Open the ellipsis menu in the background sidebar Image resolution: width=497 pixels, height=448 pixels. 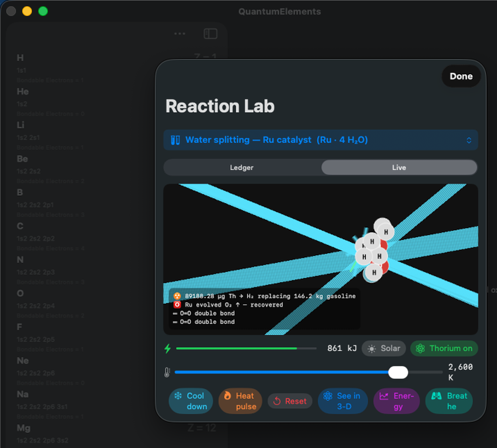click(x=180, y=34)
